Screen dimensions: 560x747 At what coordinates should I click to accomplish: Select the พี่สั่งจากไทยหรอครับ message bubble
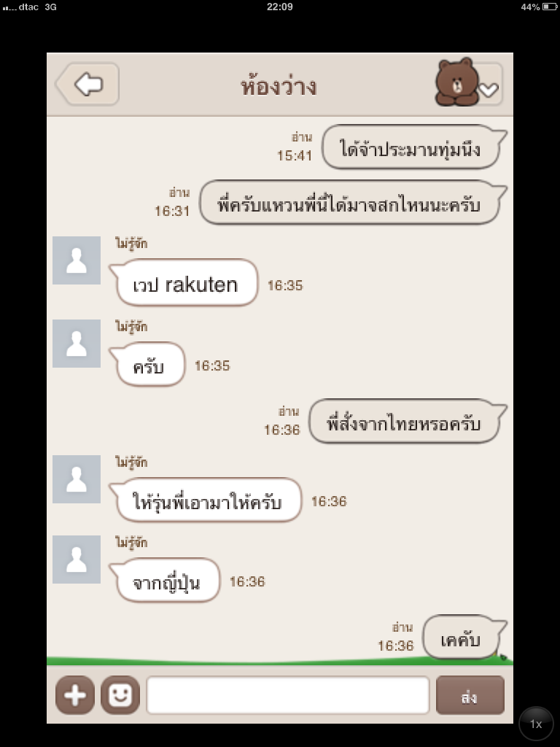coord(408,421)
